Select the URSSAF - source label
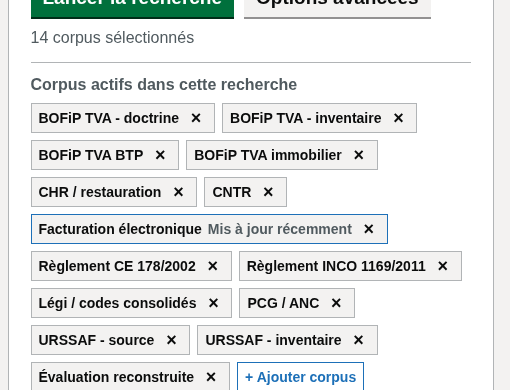Screen dimensions: 510x390 point(96,340)
